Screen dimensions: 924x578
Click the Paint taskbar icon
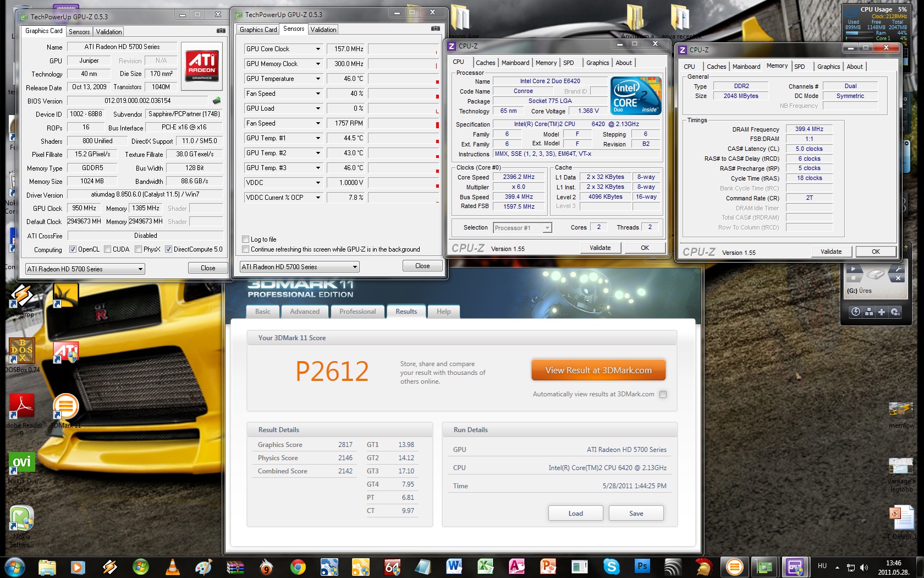(x=204, y=566)
